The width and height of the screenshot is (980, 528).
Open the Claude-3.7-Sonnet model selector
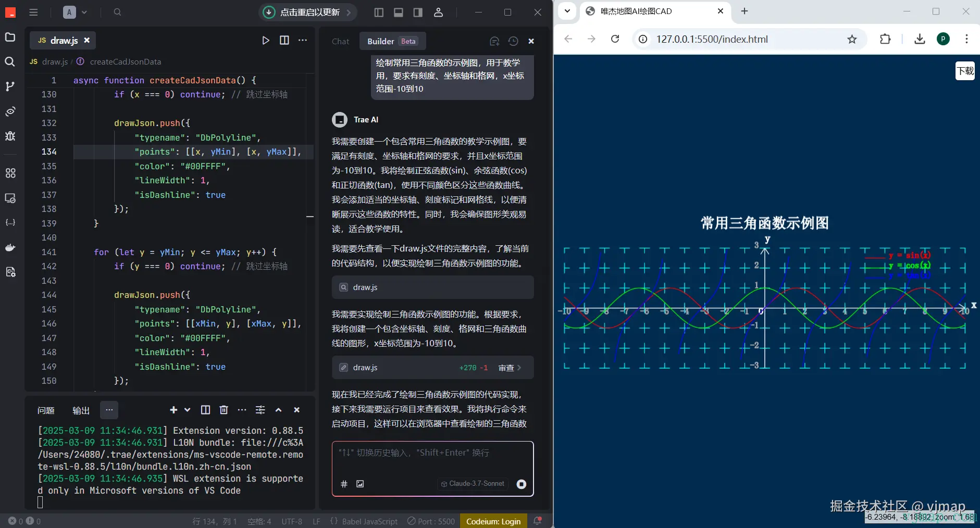point(472,484)
